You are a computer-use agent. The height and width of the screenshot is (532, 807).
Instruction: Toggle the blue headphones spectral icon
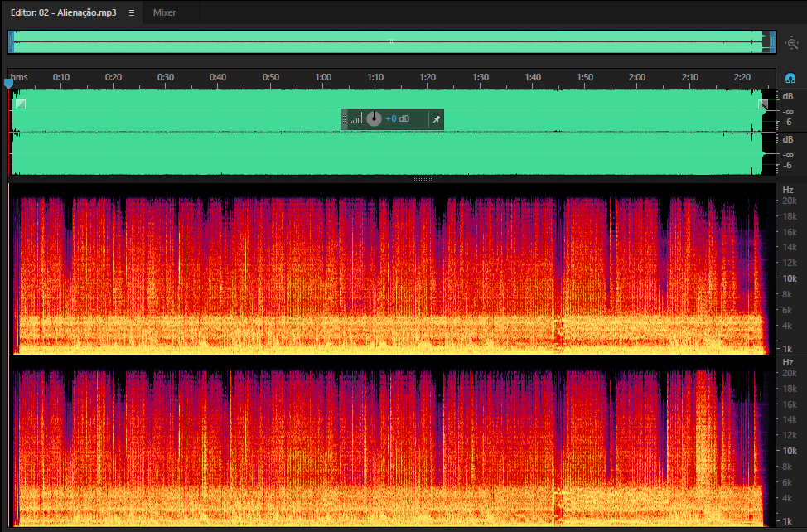(790, 78)
